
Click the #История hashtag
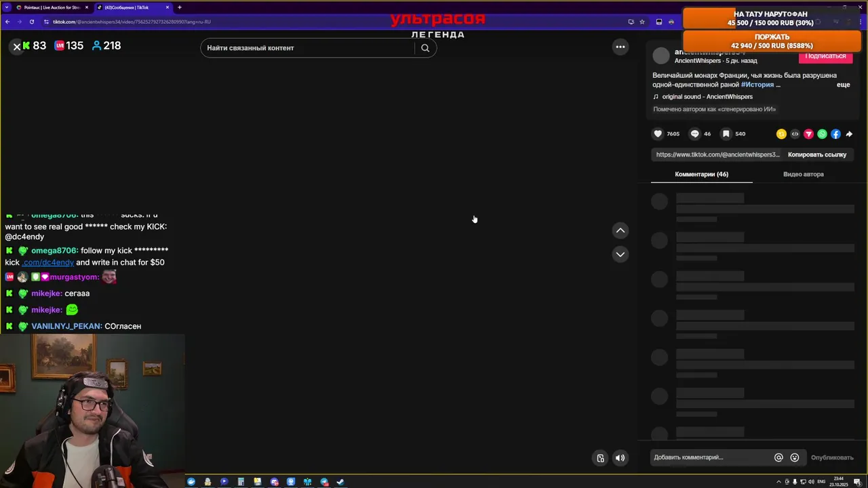(x=757, y=85)
